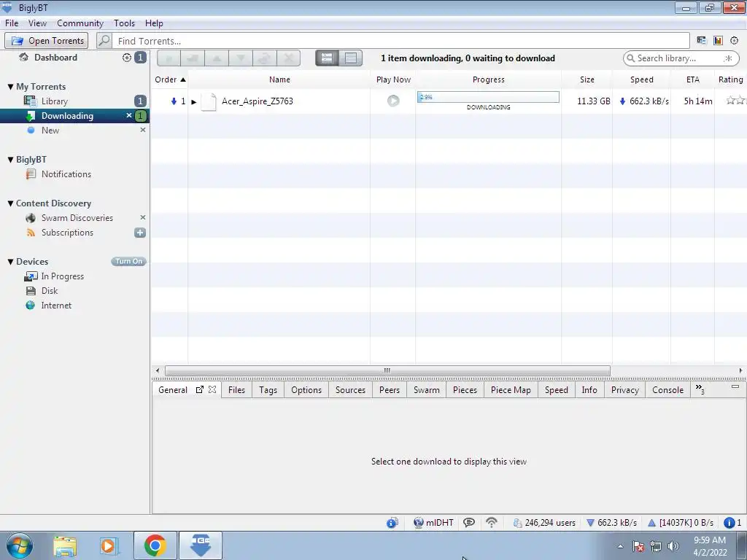
Task: Click the magnifier icon beside Find Torrents
Action: point(104,41)
